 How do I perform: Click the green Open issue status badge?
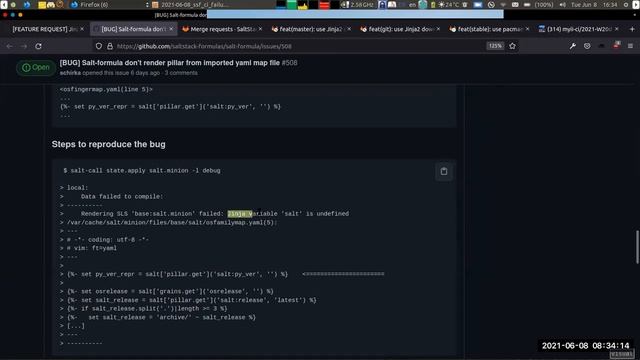coord(36,67)
